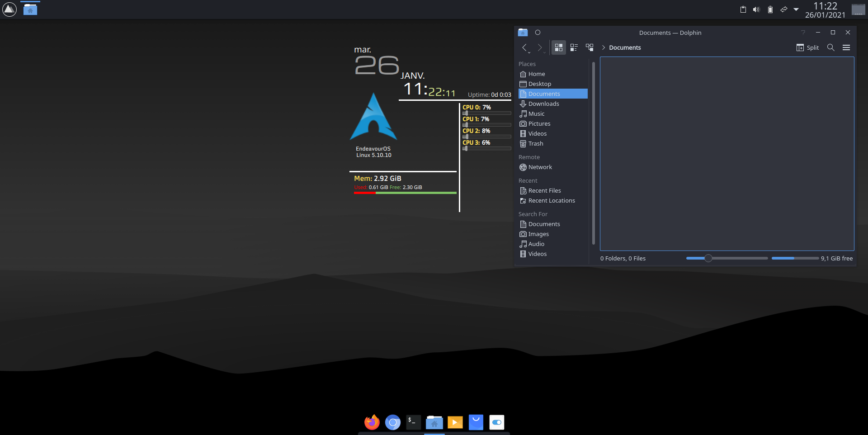This screenshot has width=868, height=435.
Task: Open Network under Remote
Action: 553,167
